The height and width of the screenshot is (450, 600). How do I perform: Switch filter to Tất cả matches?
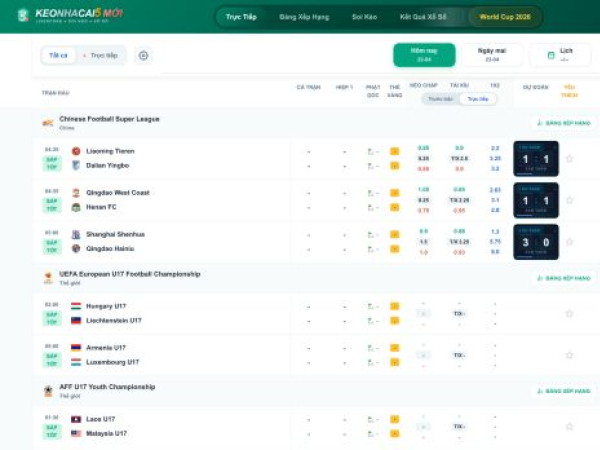click(57, 56)
